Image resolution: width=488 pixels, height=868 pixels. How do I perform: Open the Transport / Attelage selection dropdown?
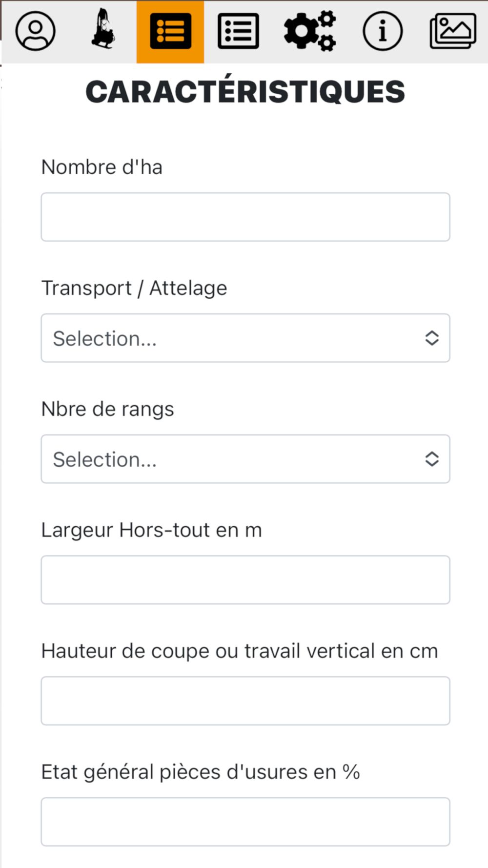coord(245,338)
